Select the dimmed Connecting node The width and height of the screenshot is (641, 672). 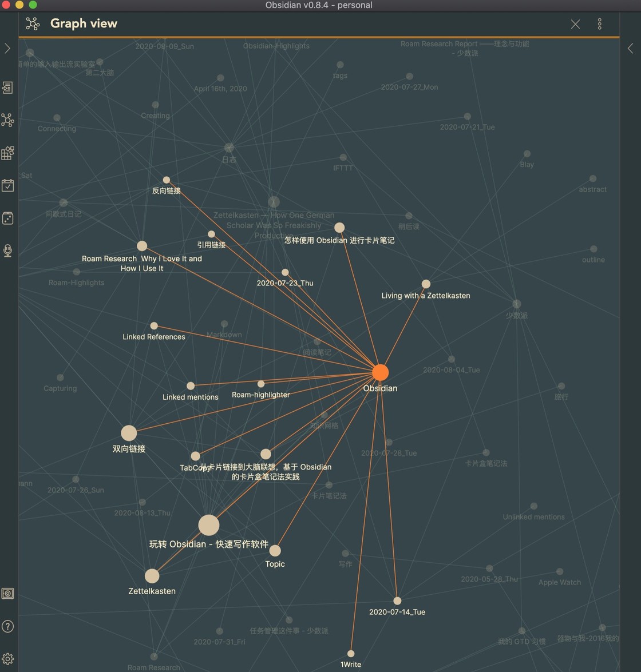(57, 117)
